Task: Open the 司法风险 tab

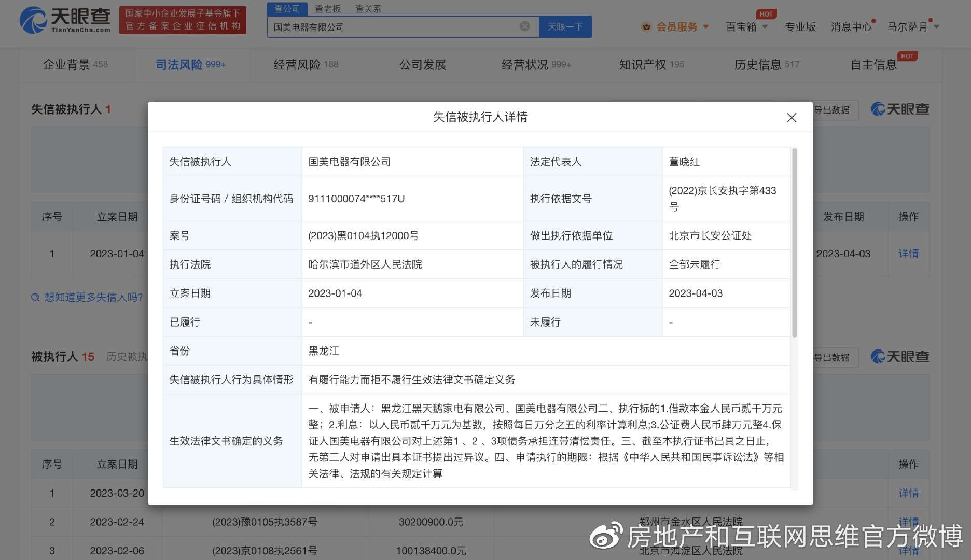Action: (191, 65)
